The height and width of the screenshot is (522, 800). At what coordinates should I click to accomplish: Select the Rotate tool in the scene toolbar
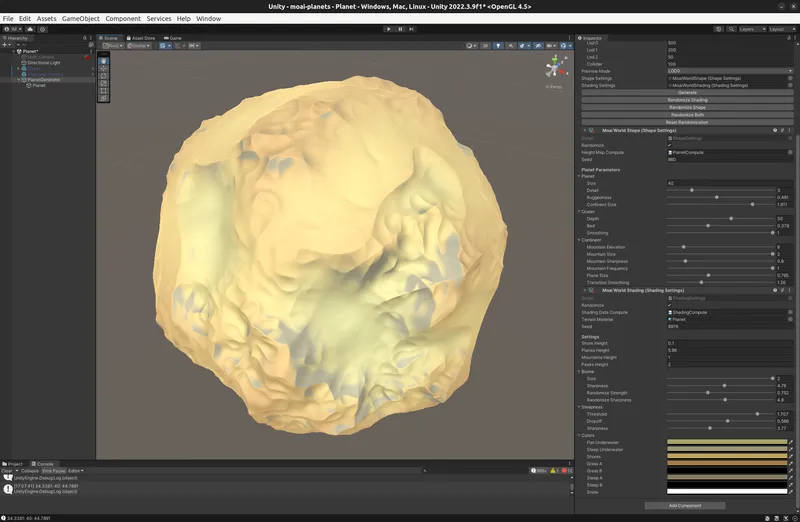coord(104,76)
